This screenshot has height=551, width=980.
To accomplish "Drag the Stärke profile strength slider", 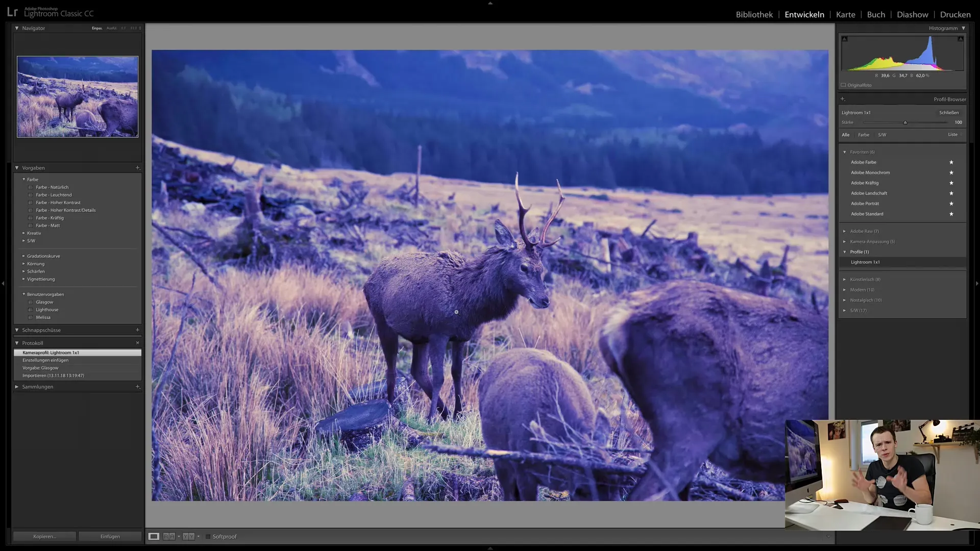I will [x=904, y=122].
